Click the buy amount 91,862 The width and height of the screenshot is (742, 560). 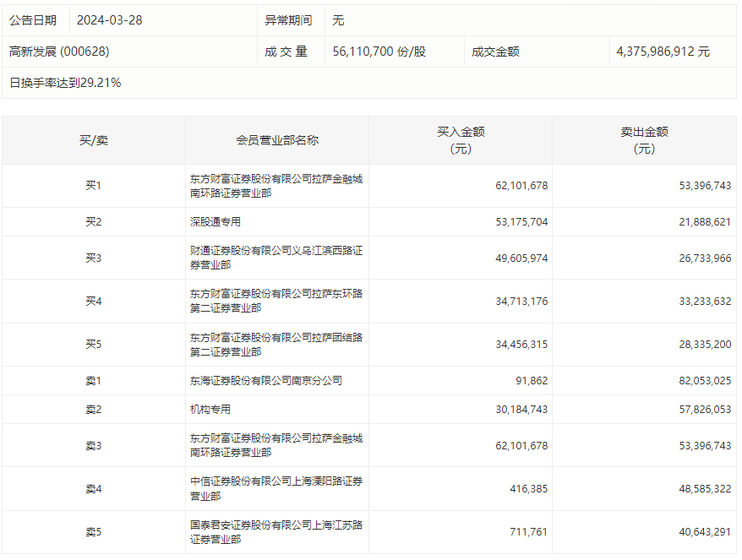(532, 381)
